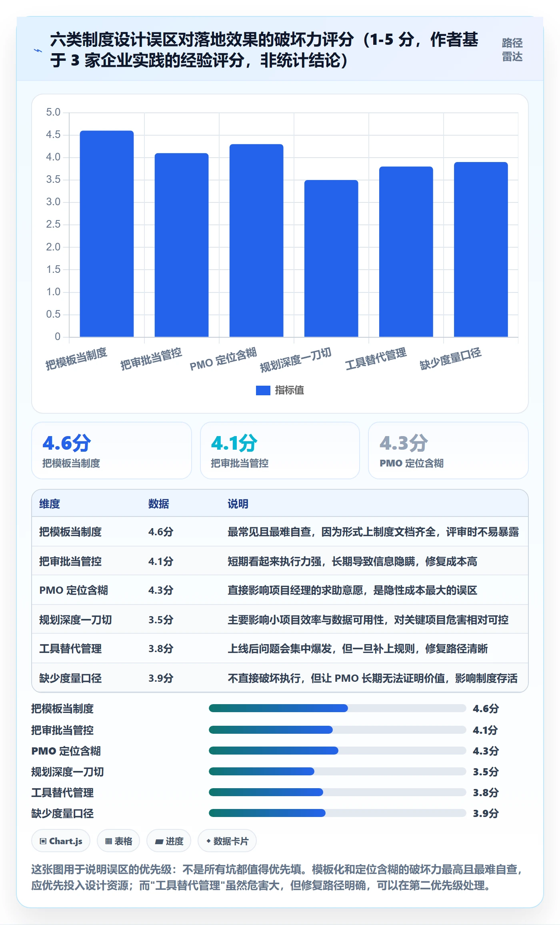
Task: Click the lightning icon beside the title
Action: (x=38, y=51)
